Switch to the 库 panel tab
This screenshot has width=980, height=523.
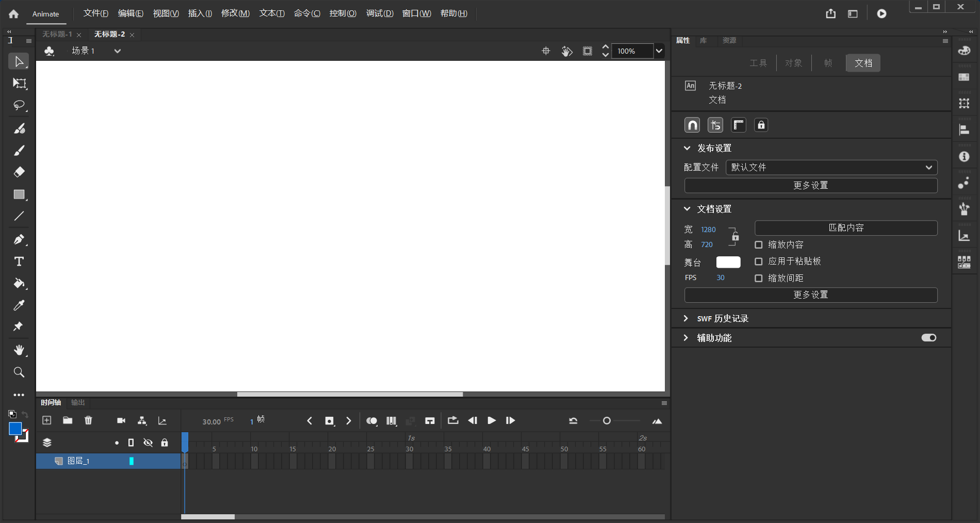[x=703, y=40]
